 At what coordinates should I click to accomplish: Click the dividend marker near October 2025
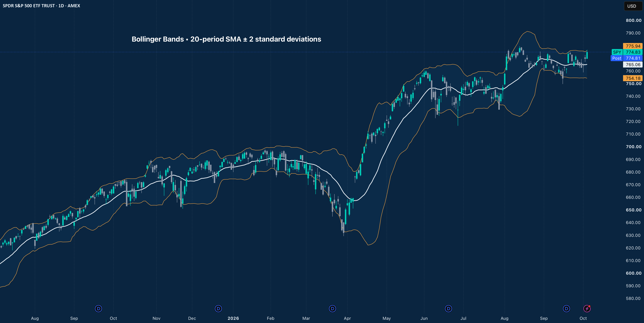coord(98,308)
